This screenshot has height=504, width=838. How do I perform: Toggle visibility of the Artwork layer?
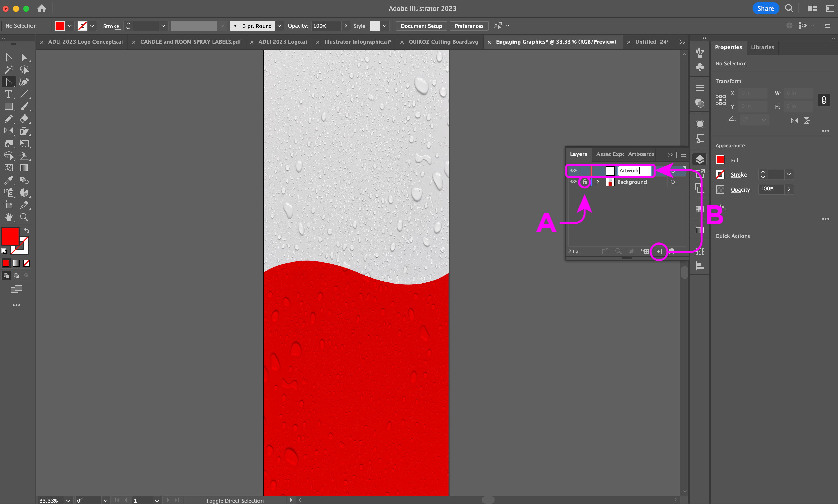click(x=573, y=170)
